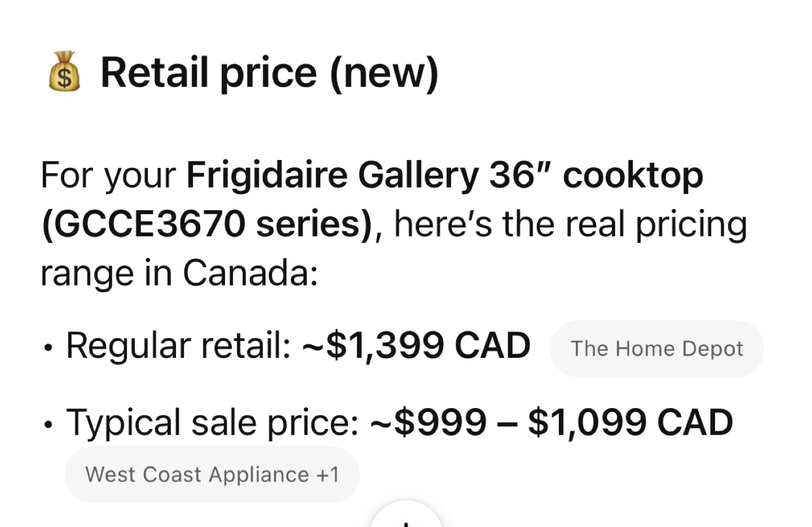Select the Frigidaire Gallery 36″ cooktop text
Screen dimensions: 812x527
444,175
